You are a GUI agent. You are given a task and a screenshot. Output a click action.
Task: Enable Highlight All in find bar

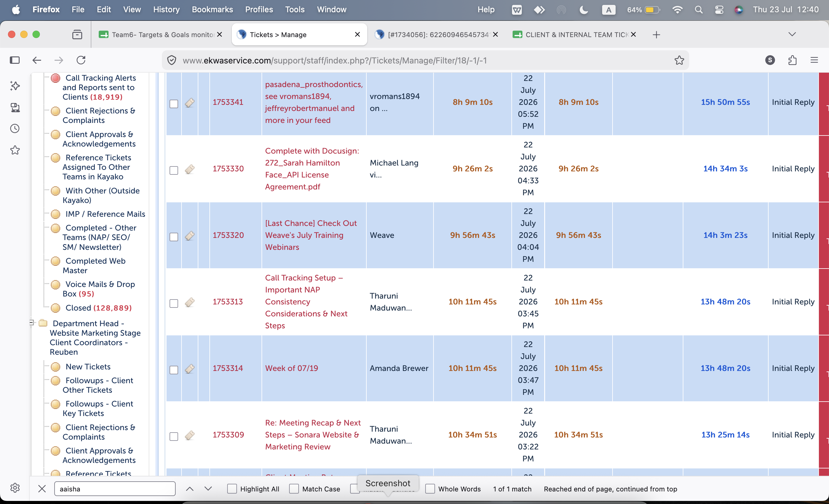click(x=232, y=489)
